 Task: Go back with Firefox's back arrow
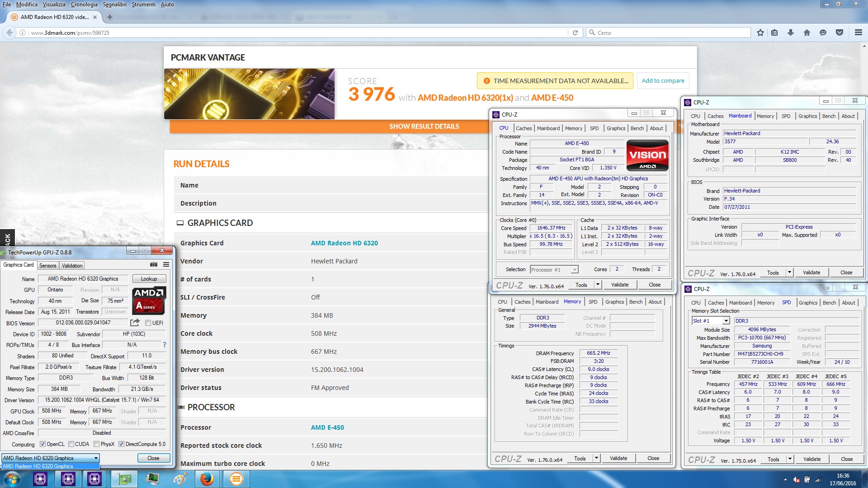[x=9, y=33]
